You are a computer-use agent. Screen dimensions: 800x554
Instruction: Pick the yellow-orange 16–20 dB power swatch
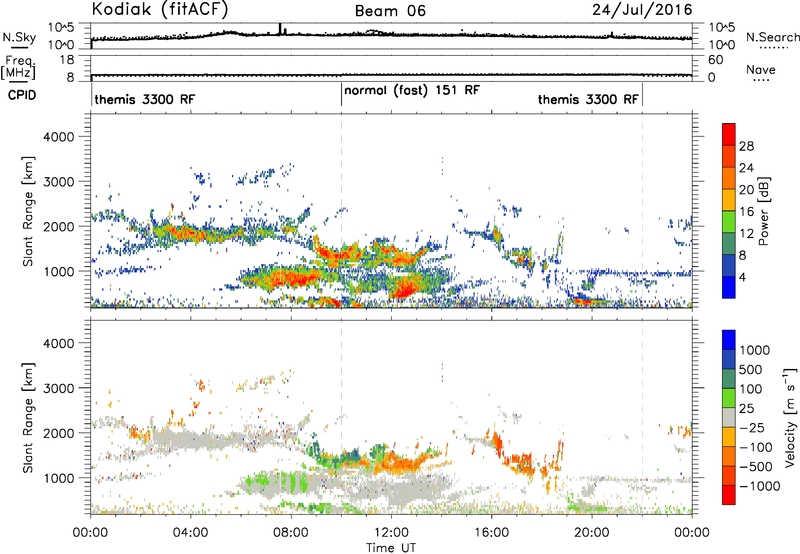click(x=729, y=199)
